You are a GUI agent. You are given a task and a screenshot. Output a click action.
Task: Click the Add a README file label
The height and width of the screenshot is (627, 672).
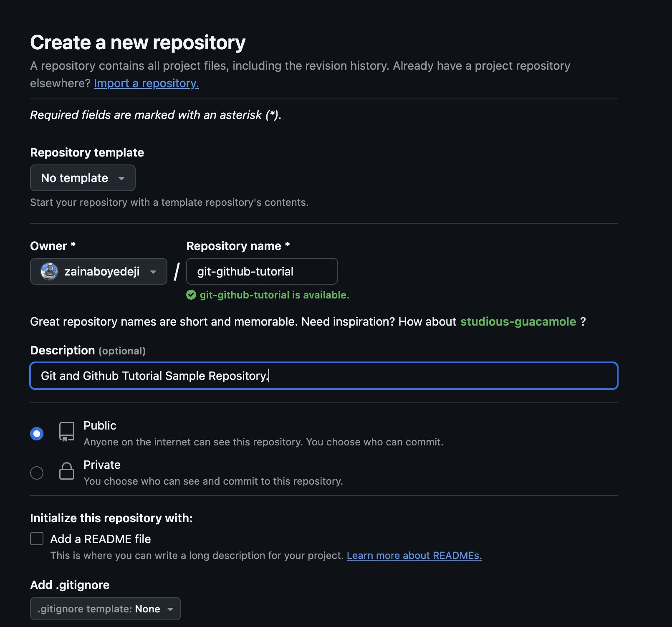coord(101,539)
